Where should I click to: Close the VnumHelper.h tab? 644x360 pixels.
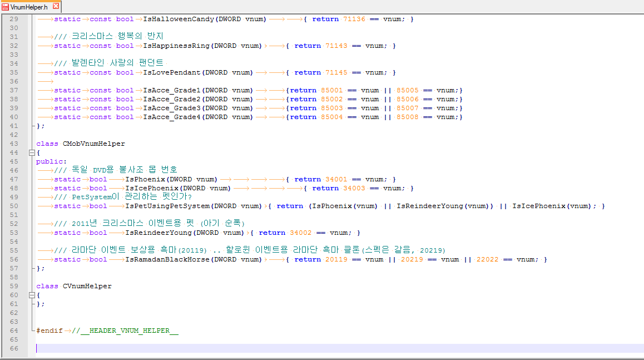[x=56, y=6]
